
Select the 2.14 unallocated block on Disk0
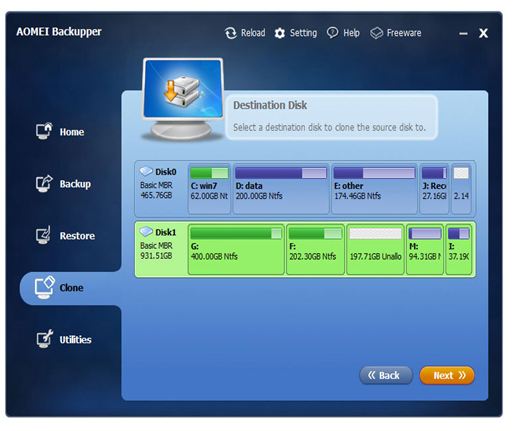click(x=461, y=188)
